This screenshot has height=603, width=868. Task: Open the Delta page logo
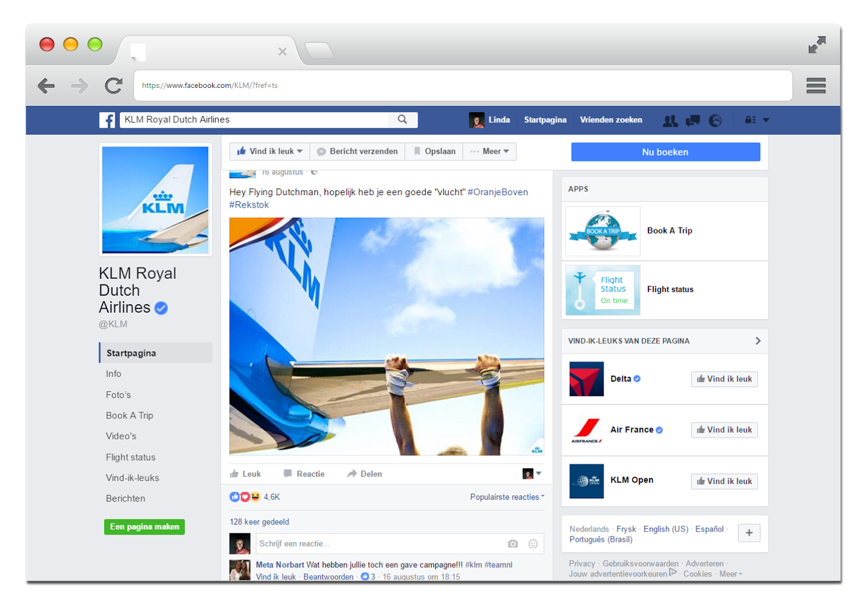(586, 379)
